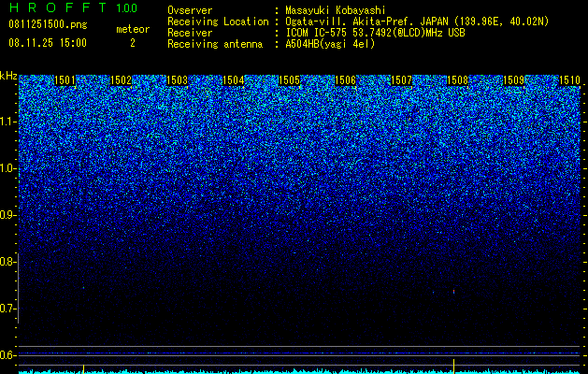Select the 1.0 frequency axis label
Screen dimensions: 588x374
point(8,168)
